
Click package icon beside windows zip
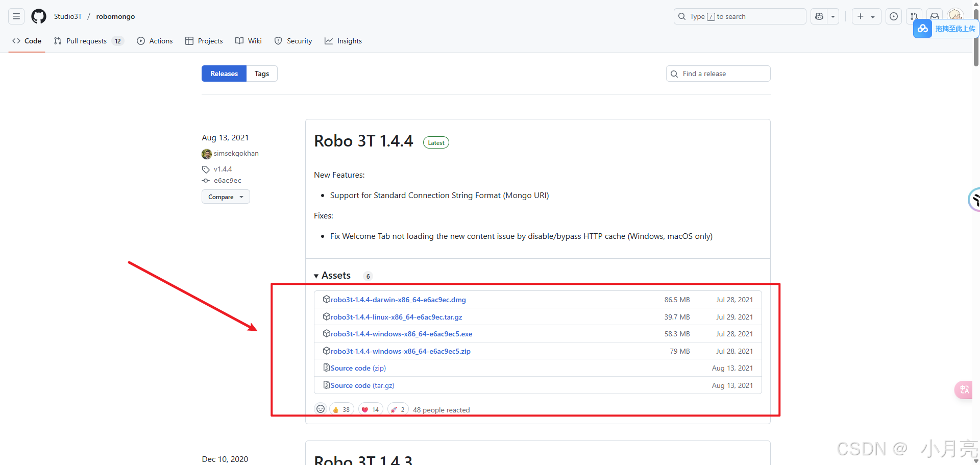coord(327,351)
